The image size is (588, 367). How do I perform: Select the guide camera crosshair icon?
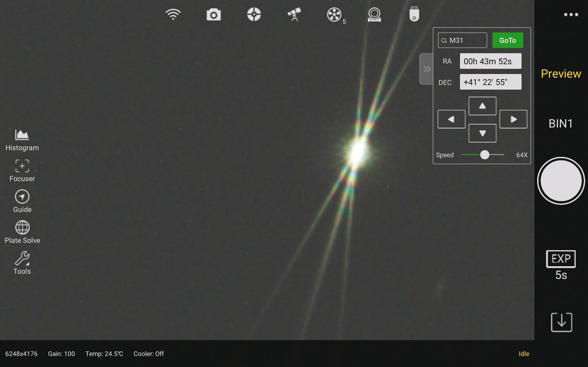pyautogui.click(x=254, y=14)
